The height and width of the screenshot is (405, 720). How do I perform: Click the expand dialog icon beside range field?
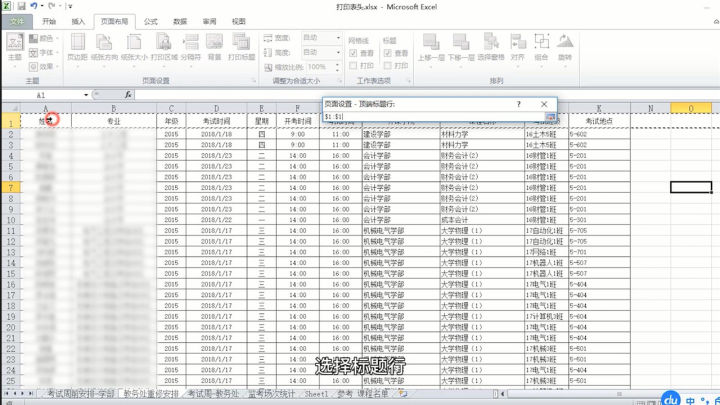point(550,117)
